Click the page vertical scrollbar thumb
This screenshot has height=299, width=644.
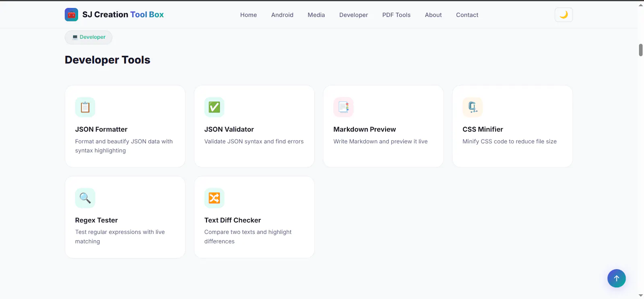641,50
